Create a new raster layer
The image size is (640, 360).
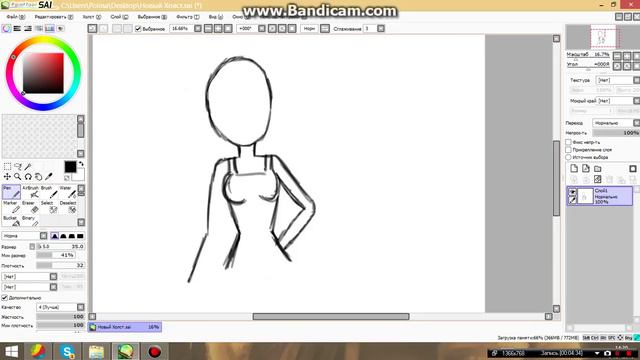(x=574, y=169)
